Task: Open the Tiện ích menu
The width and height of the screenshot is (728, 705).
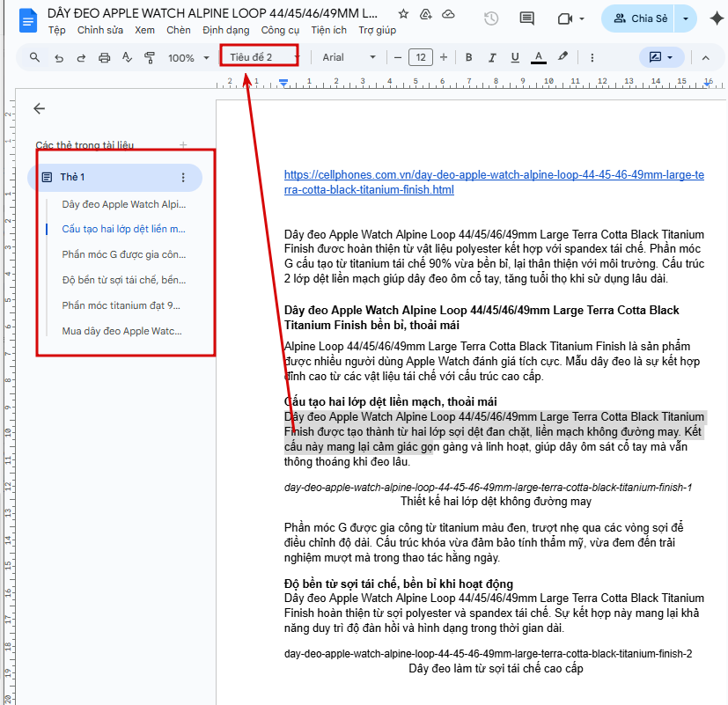Action: click(328, 30)
